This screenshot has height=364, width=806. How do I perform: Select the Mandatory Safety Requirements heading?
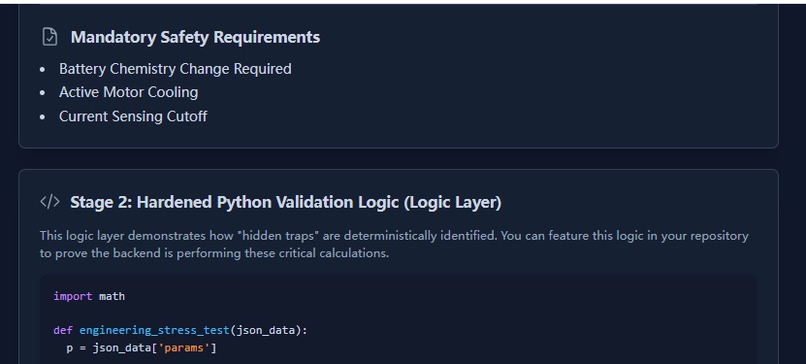coord(195,37)
